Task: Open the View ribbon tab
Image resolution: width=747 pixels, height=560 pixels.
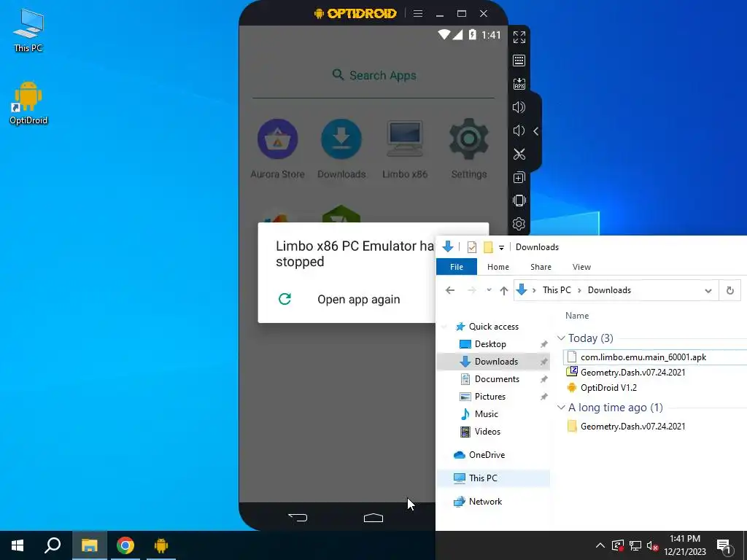Action: tap(581, 267)
